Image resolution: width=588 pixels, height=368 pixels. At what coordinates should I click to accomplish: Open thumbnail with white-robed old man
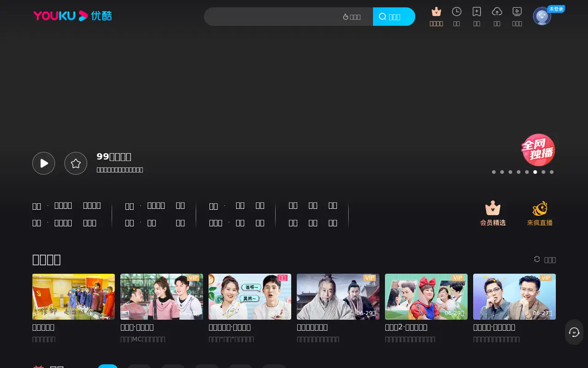tap(338, 297)
